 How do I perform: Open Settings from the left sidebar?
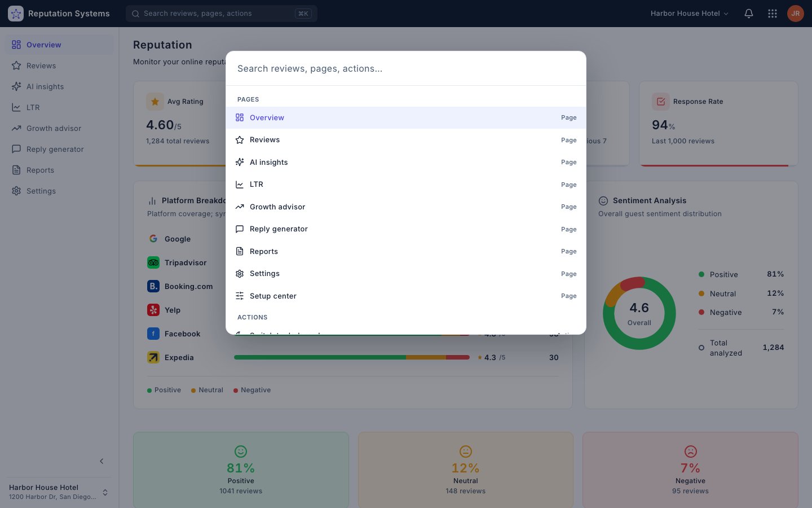pyautogui.click(x=59, y=191)
